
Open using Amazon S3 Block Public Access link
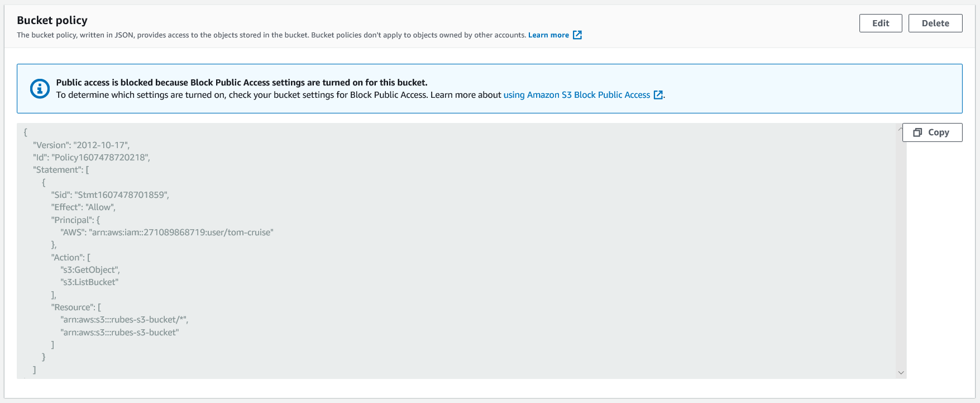click(576, 95)
